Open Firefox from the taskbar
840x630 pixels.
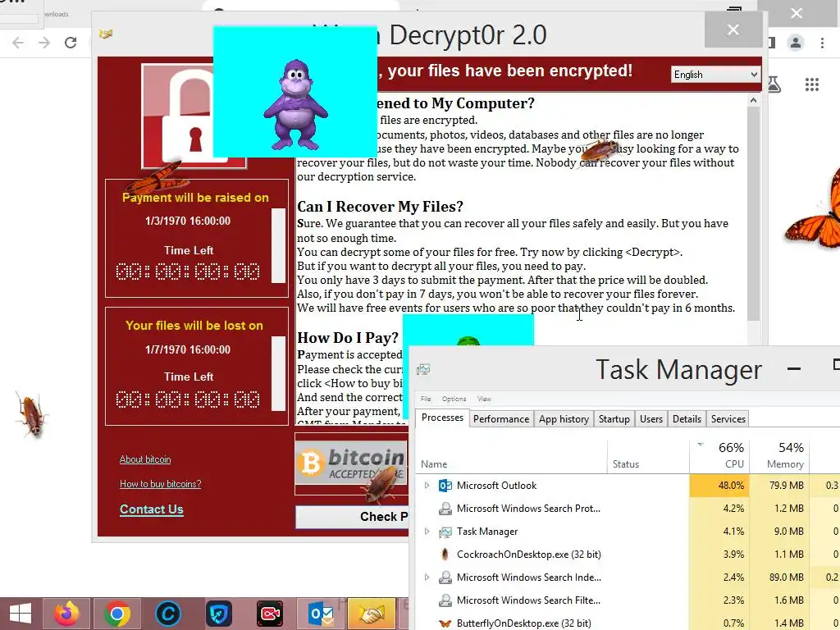(x=66, y=614)
